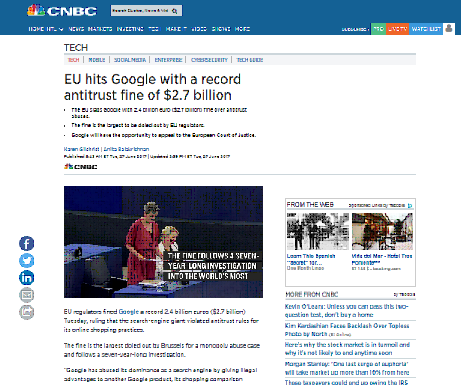Email this article via envelope icon
Image resolution: width=461 pixels, height=385 pixels.
pyautogui.click(x=27, y=295)
